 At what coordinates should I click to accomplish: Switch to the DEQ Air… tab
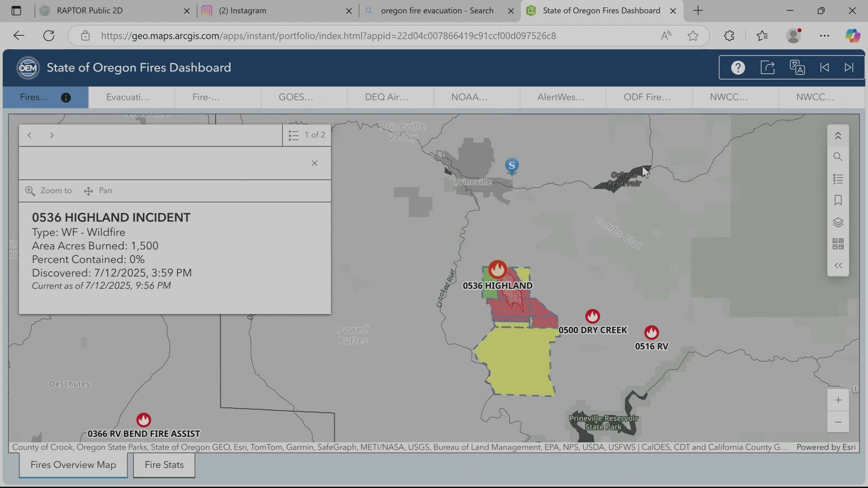pos(391,97)
